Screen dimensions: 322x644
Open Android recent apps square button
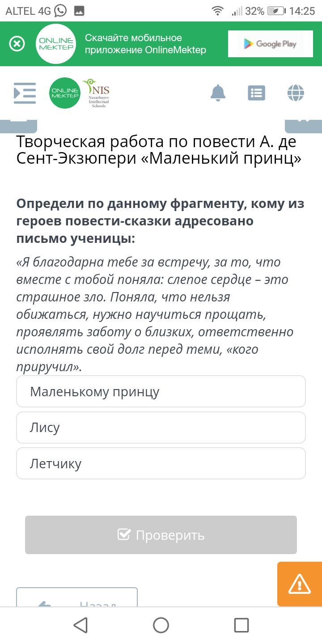241,625
